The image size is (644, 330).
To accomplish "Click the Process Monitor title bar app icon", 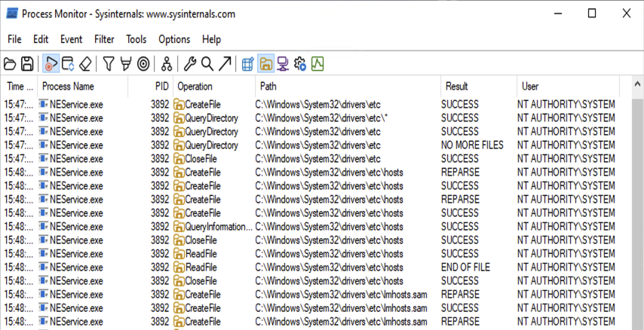I will [12, 14].
